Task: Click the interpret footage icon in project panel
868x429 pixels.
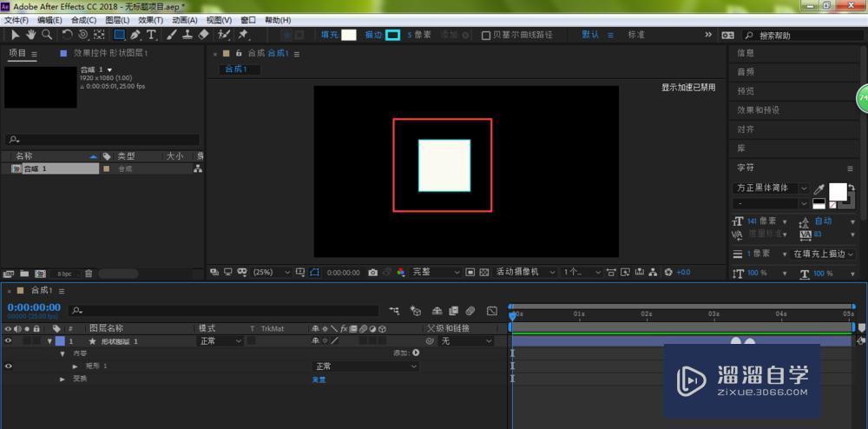Action: pos(9,274)
